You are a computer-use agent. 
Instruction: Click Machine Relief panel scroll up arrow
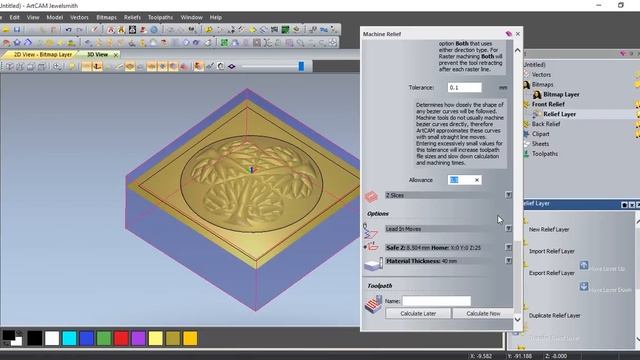518,50
